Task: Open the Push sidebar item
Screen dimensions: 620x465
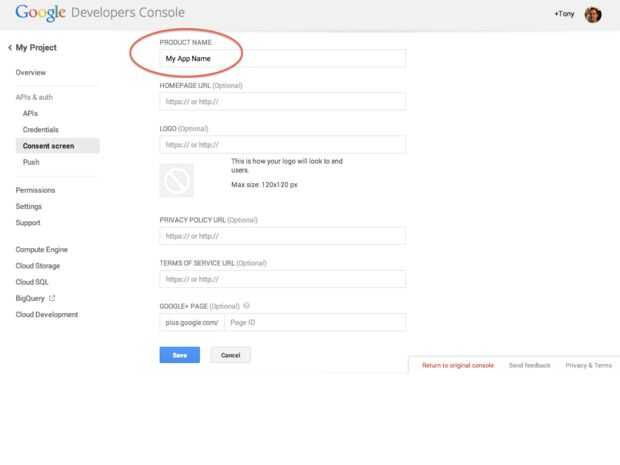Action: coord(31,162)
